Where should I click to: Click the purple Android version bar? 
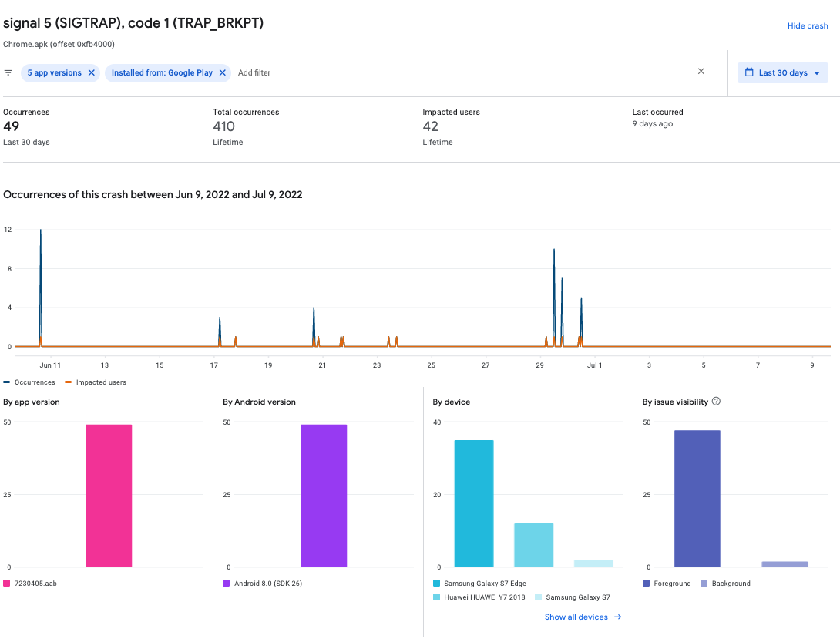pyautogui.click(x=324, y=496)
